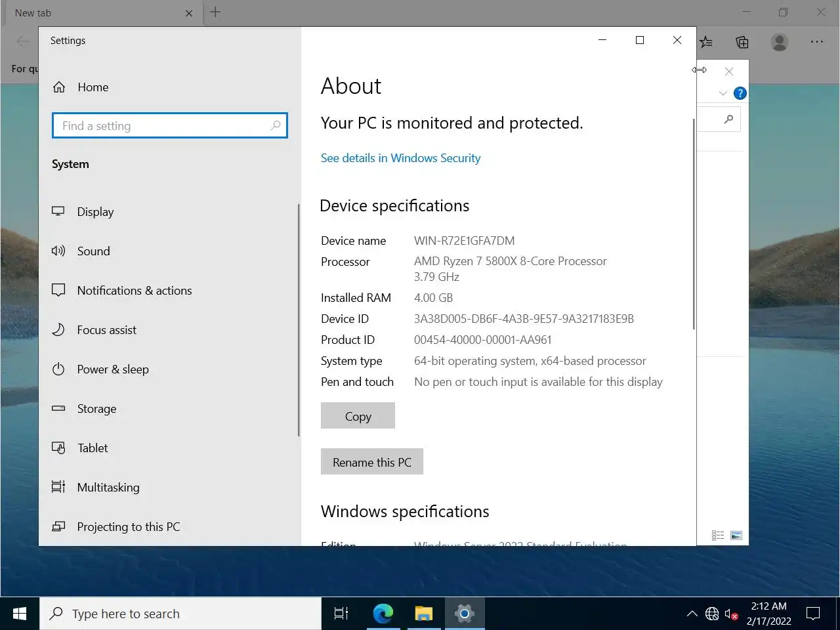The image size is (840, 630).
Task: Click the Multitasking icon
Action: [58, 487]
